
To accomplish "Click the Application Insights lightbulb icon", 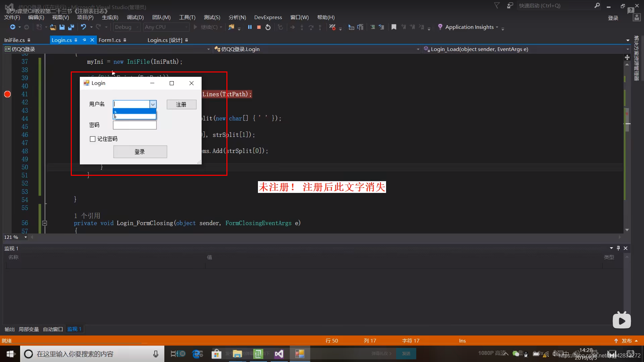I will click(x=440, y=27).
